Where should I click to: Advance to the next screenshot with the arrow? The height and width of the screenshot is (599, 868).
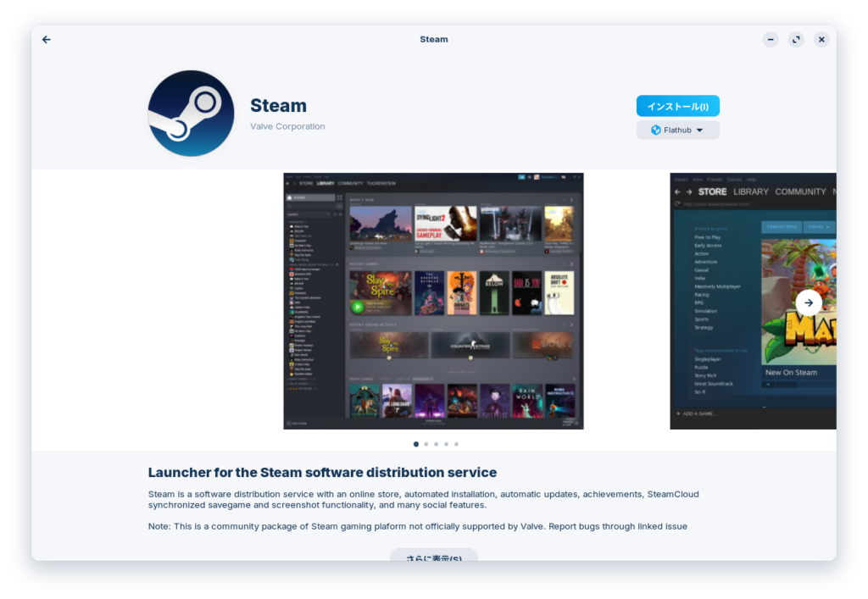click(808, 302)
